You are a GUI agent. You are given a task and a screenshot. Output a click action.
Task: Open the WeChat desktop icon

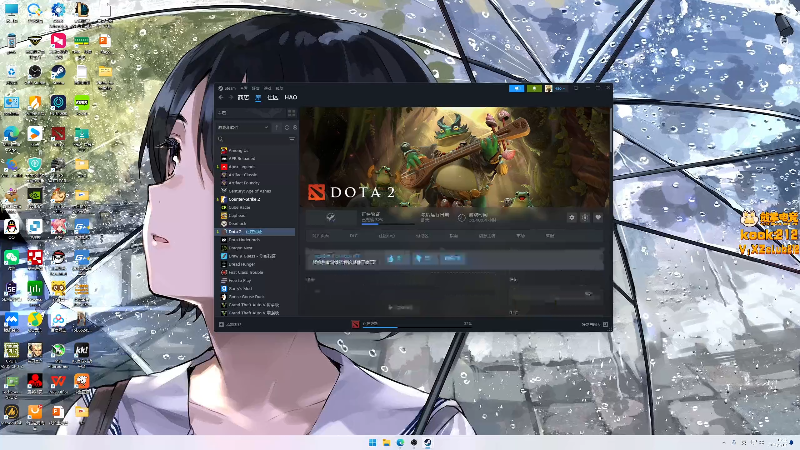[11, 259]
